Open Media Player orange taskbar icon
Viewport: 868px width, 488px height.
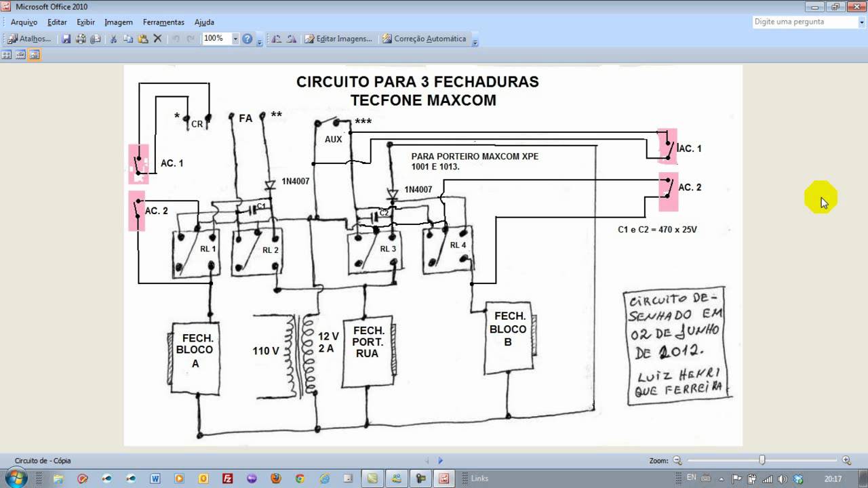pos(179,479)
